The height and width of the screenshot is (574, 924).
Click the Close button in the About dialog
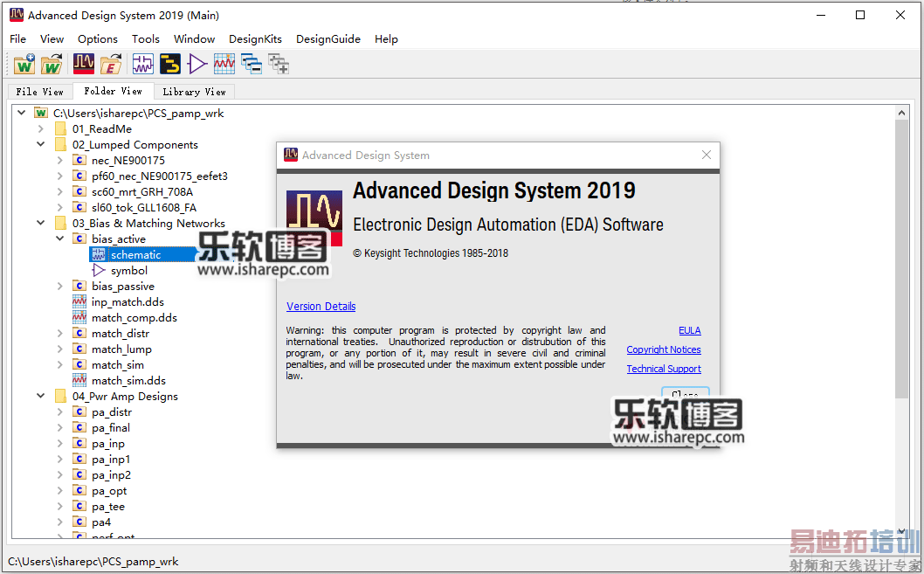pyautogui.click(x=686, y=395)
